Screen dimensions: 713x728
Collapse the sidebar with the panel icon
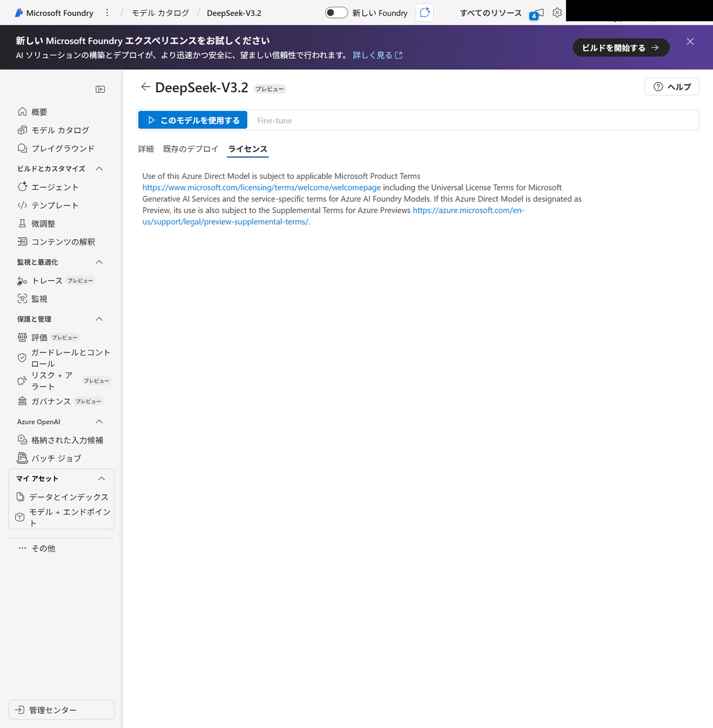(x=100, y=89)
